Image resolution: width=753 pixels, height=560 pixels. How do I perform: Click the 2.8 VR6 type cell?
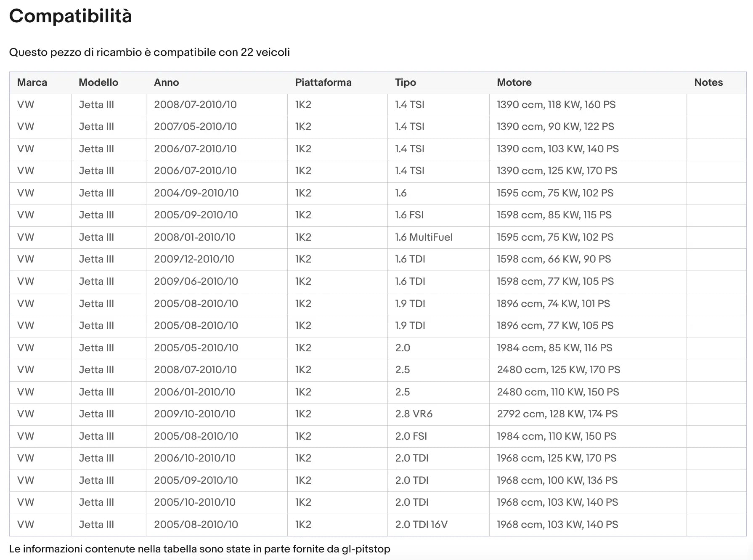414,414
